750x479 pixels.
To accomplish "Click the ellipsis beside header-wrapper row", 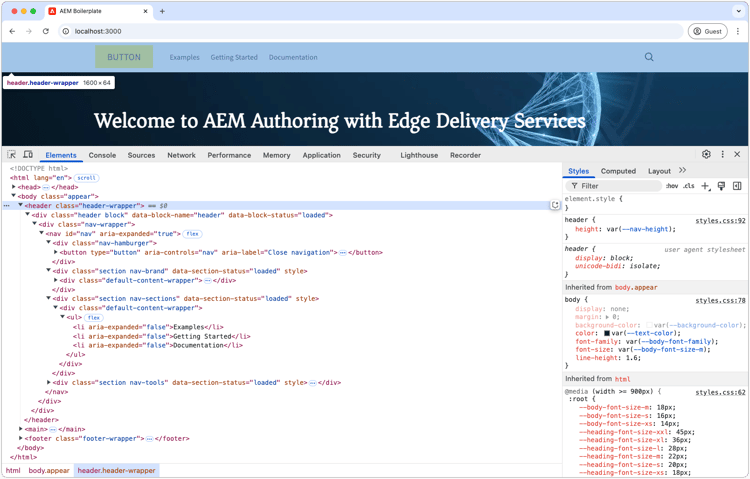I will tap(6, 206).
